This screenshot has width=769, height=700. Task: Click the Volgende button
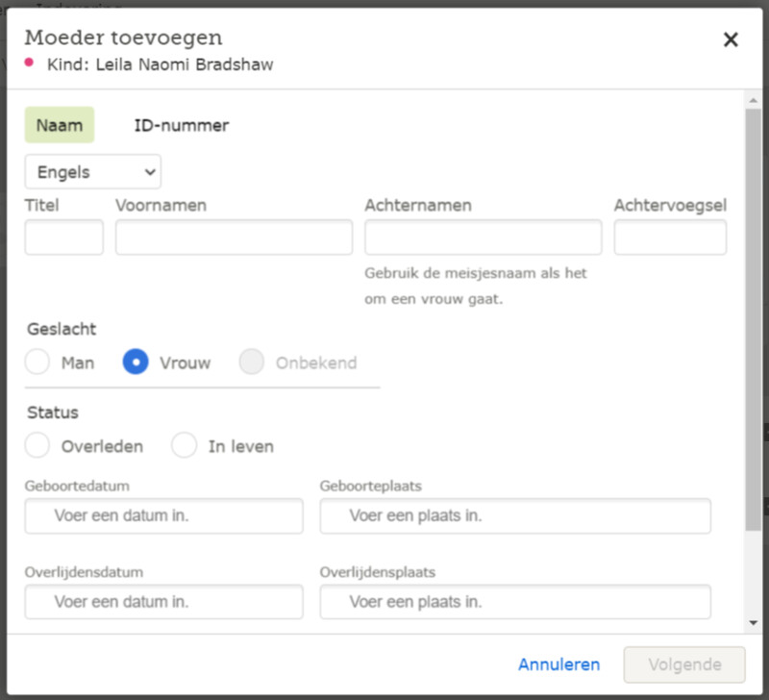pos(684,664)
